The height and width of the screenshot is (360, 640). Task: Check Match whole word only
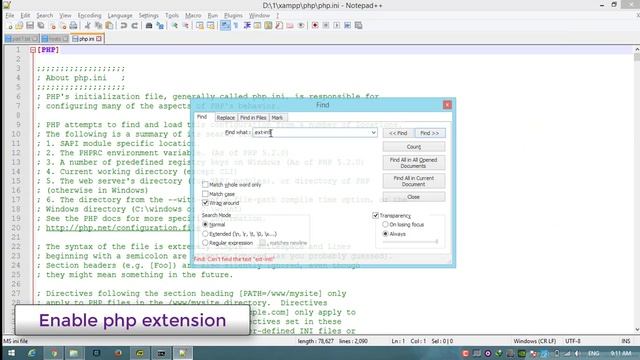click(x=205, y=184)
